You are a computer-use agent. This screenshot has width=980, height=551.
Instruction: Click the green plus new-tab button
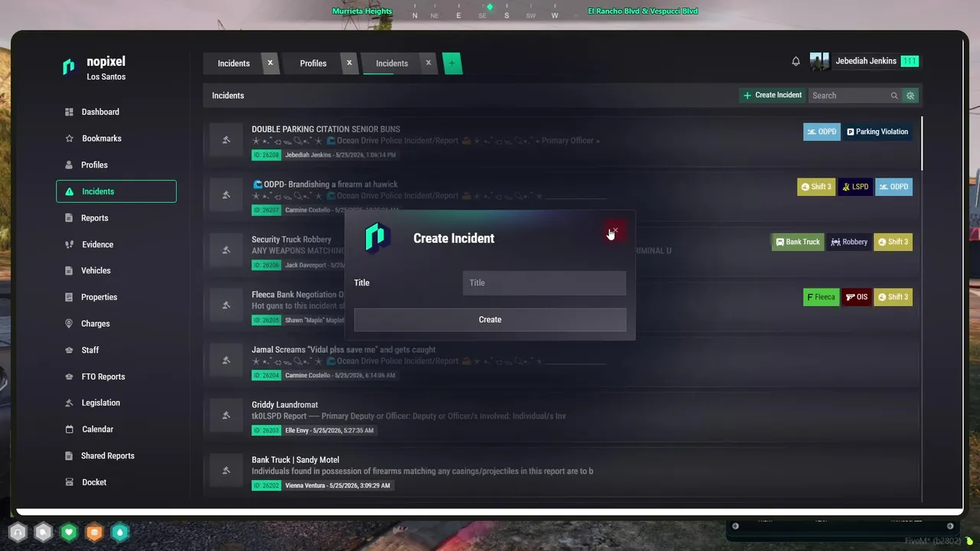tap(452, 64)
